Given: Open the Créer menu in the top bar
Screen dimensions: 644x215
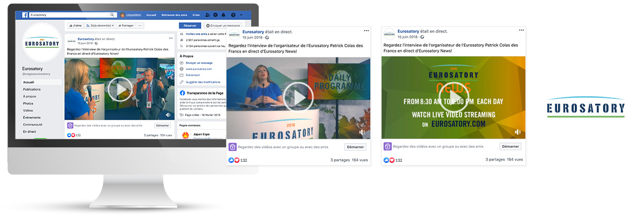Looking at the screenshot, I should pyautogui.click(x=196, y=15).
